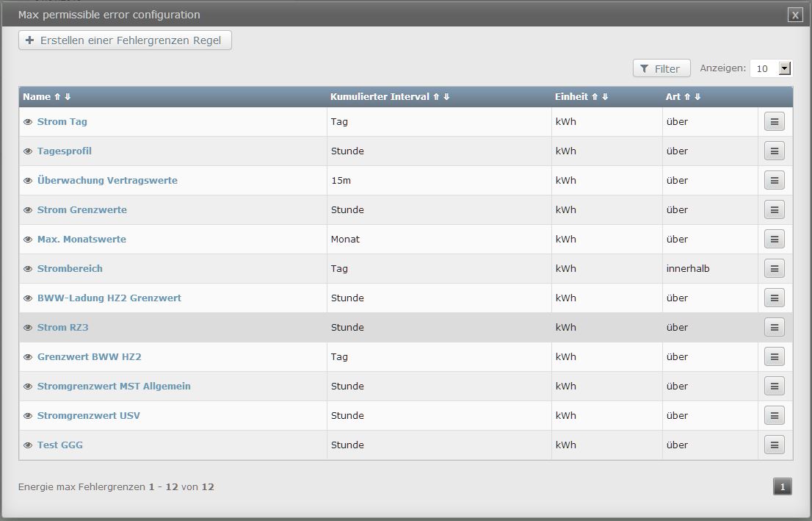Close the Max permissible error configuration dialog
The height and width of the screenshot is (521, 812).
[x=795, y=15]
